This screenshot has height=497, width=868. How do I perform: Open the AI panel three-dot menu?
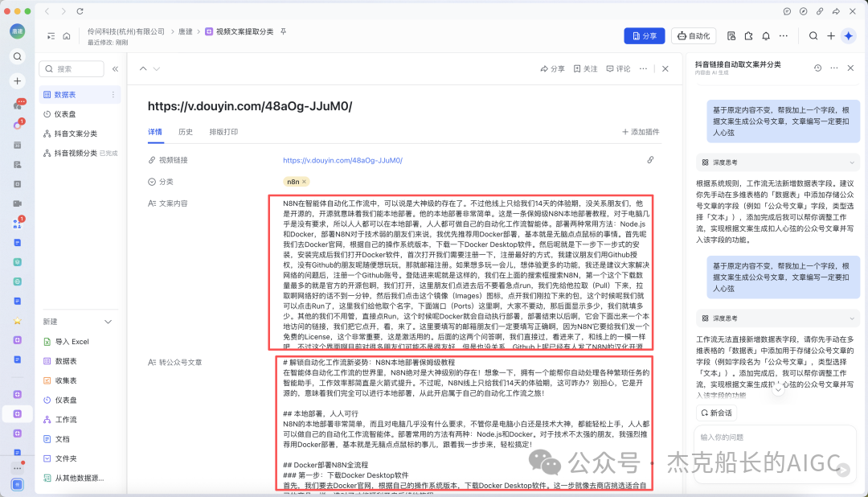point(834,68)
